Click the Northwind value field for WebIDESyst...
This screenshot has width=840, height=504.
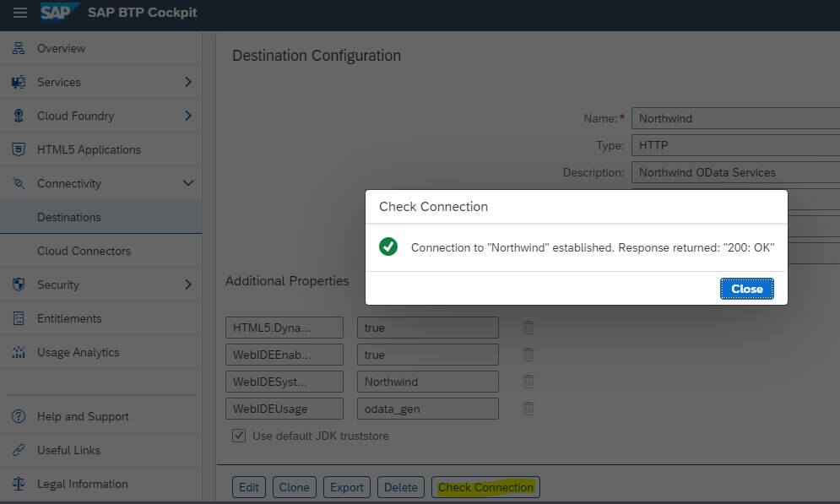point(428,382)
